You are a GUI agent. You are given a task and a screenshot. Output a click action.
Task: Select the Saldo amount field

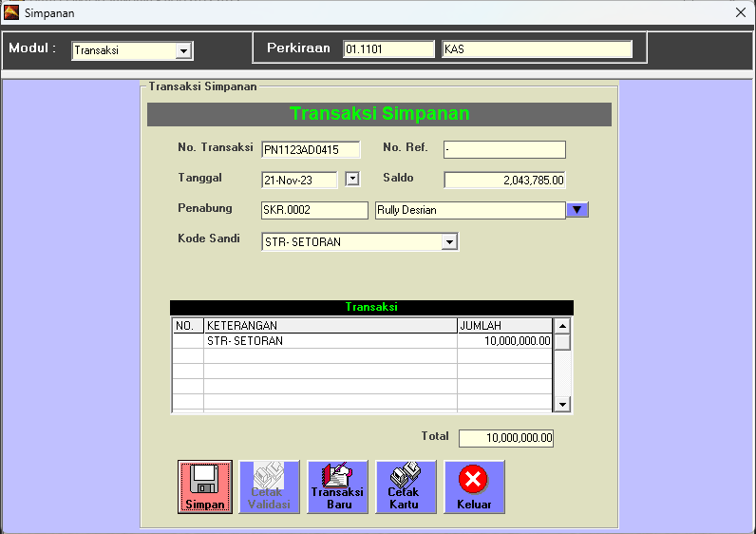[x=503, y=180]
